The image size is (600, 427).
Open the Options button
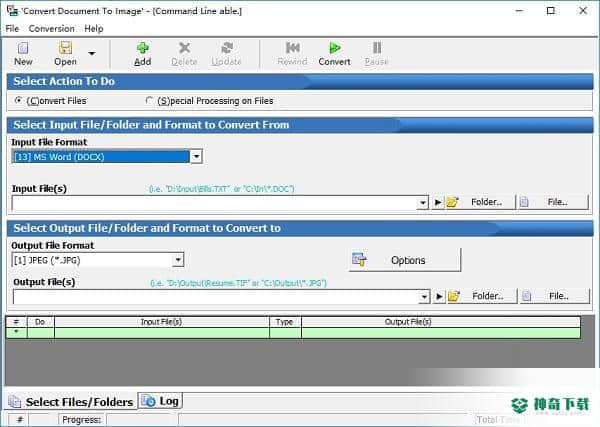coord(405,260)
